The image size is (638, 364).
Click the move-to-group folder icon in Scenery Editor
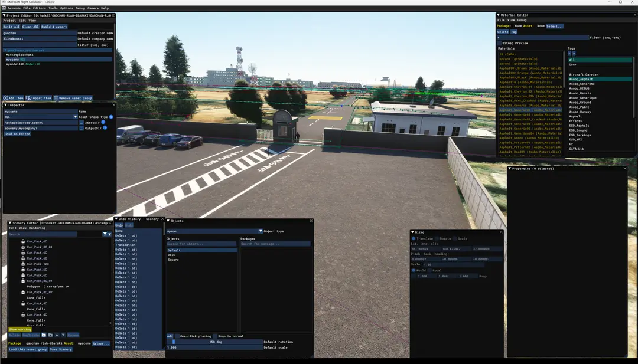pyautogui.click(x=50, y=335)
